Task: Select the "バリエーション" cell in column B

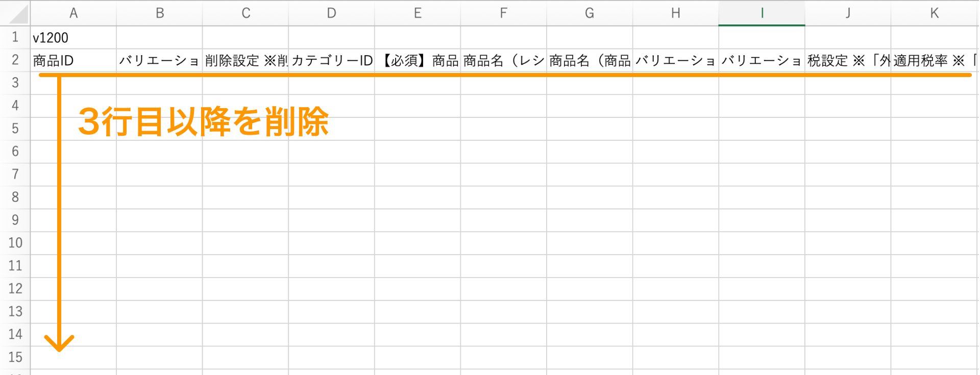Action: [159, 60]
